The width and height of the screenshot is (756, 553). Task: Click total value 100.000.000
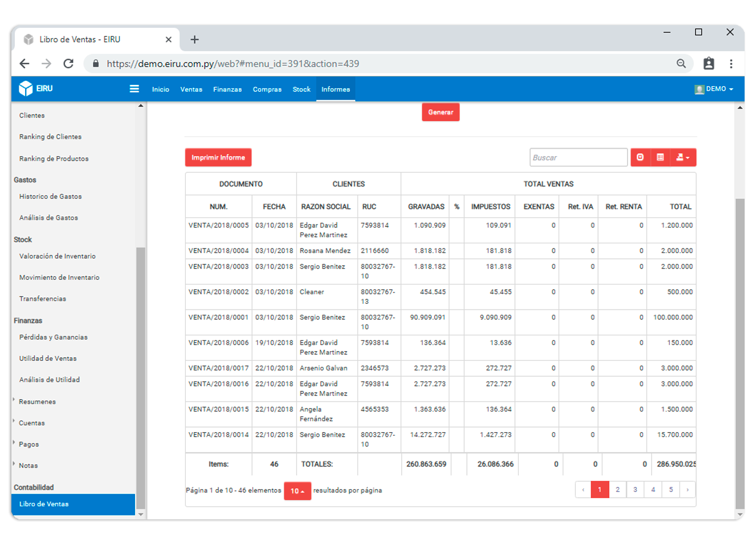coord(673,318)
